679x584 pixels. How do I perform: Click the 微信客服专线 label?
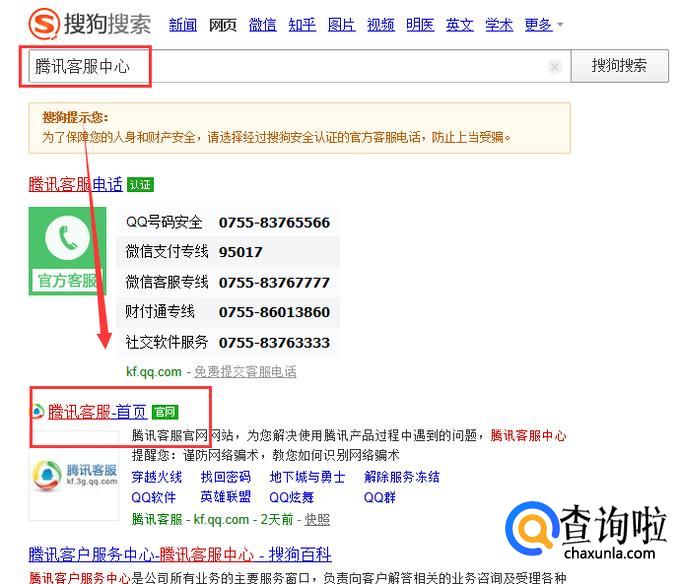pos(167,282)
